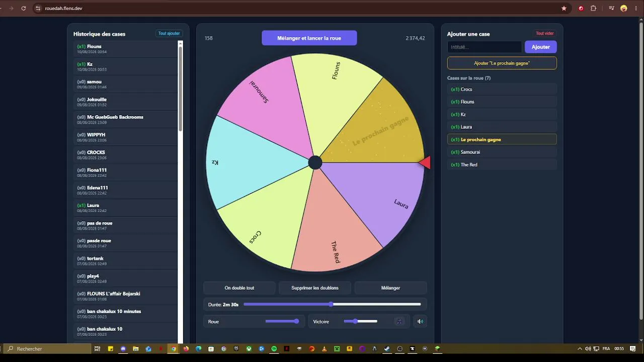Click play4 in the history list

click(125, 279)
